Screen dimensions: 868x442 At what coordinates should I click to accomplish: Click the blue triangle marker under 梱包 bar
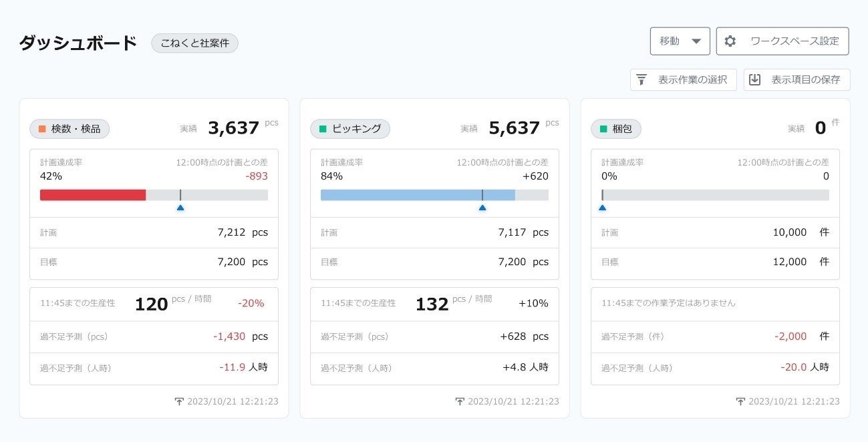pos(602,208)
